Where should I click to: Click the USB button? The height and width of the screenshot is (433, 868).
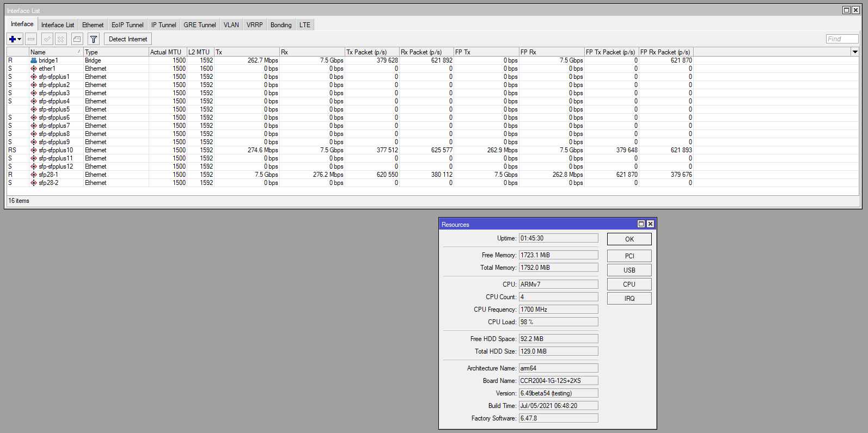629,270
